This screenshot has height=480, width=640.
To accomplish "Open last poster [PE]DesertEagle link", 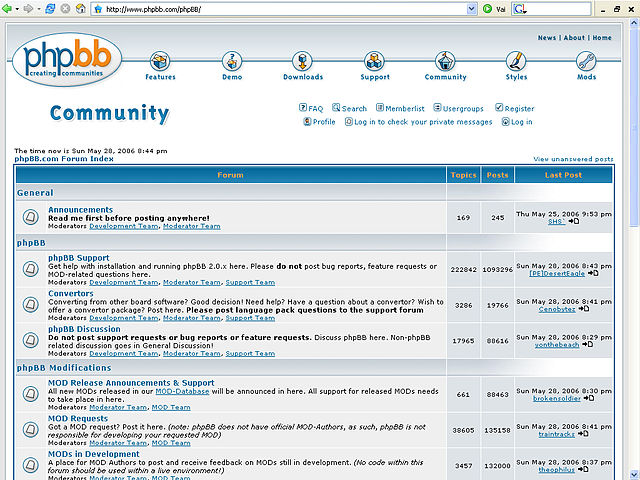I will [x=557, y=273].
